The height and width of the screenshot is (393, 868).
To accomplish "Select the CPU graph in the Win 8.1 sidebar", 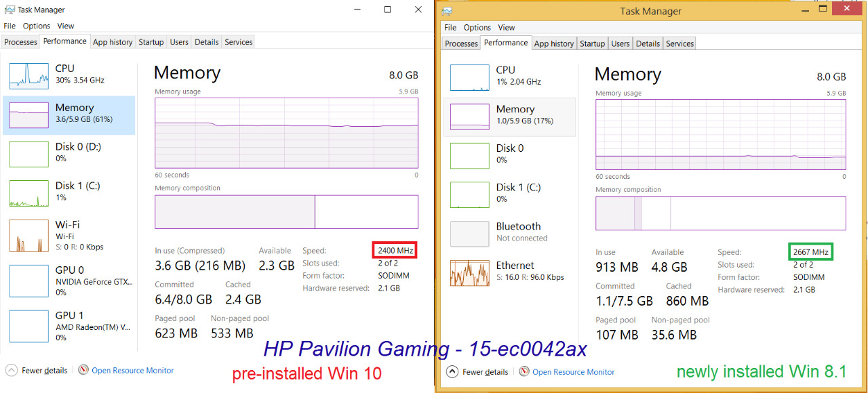I will tap(505, 75).
